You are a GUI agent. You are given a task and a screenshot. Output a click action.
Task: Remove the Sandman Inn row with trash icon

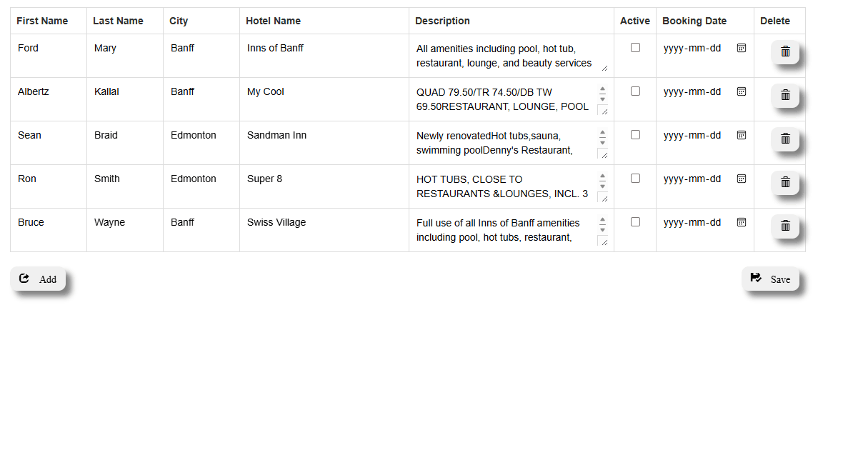point(785,139)
